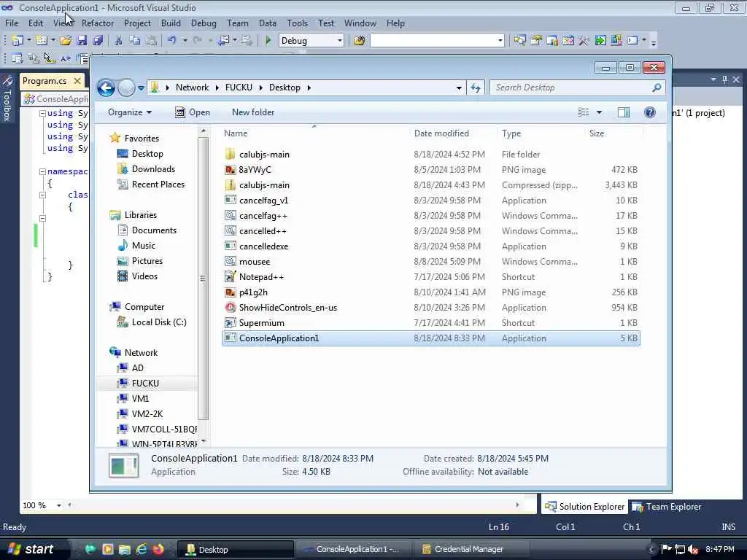
Task: Expand the Organize menu dropdown
Action: tap(130, 112)
